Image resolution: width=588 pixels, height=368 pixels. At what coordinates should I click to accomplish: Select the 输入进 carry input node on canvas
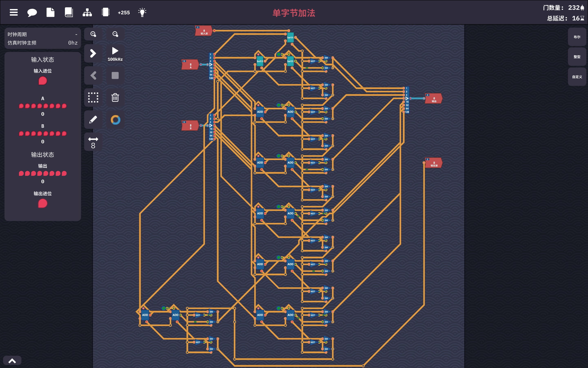coord(204,31)
